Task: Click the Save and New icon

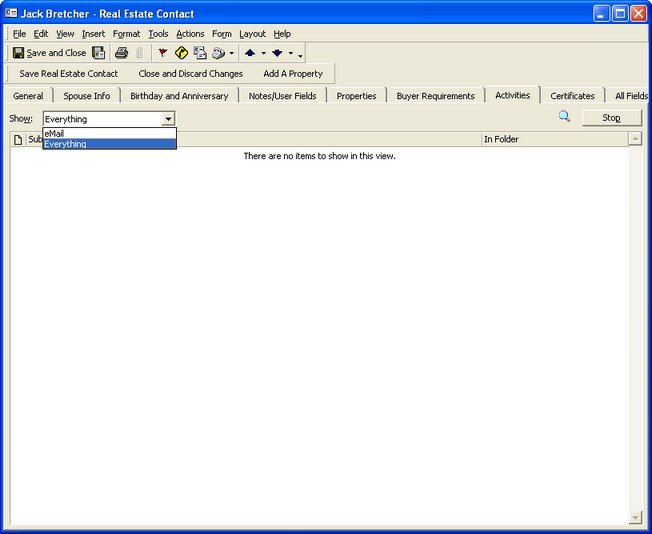Action: (x=98, y=53)
